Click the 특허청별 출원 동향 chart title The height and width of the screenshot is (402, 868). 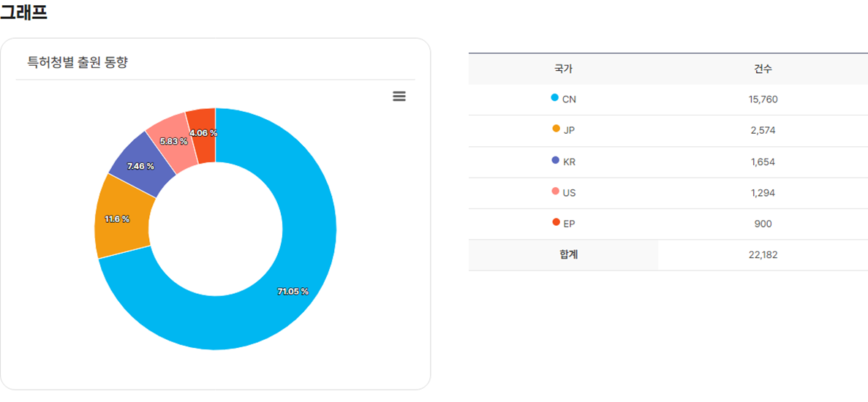(78, 63)
